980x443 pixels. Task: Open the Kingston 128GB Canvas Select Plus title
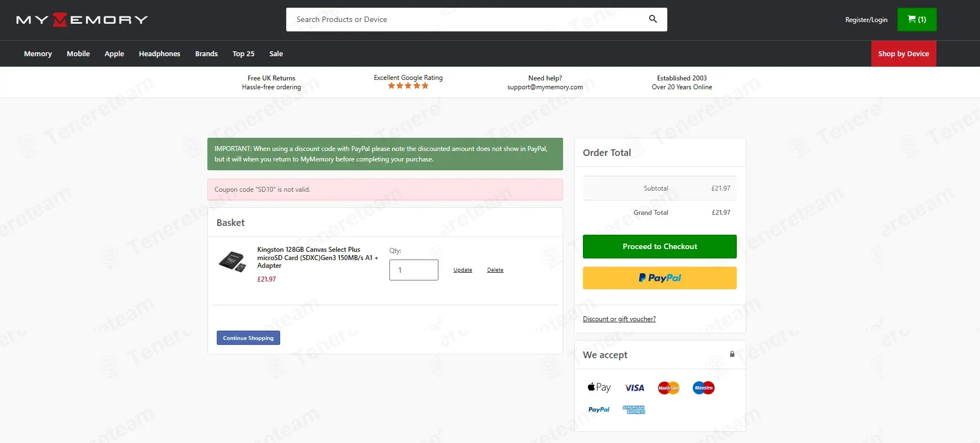(x=318, y=257)
